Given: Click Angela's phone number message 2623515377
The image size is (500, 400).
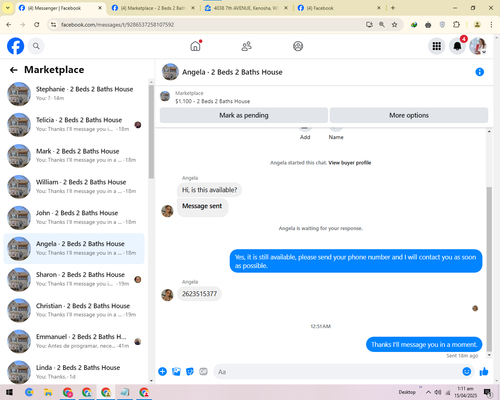Looking at the screenshot, I should [199, 294].
